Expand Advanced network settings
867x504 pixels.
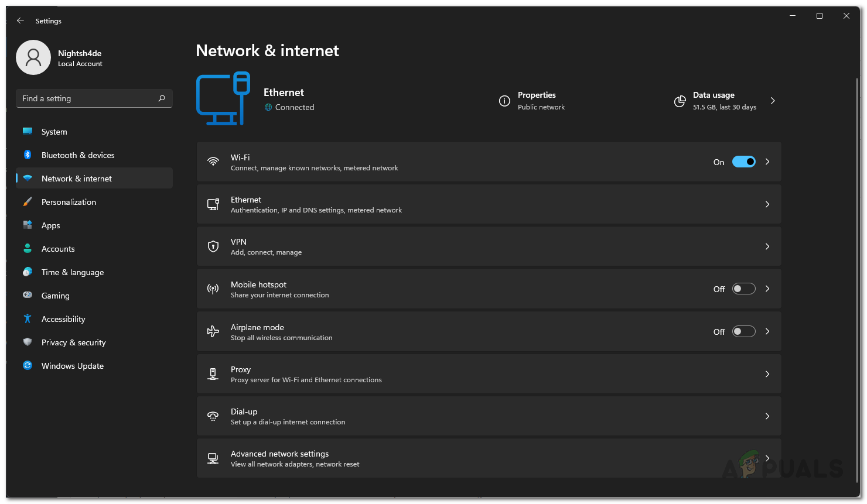[x=767, y=458]
